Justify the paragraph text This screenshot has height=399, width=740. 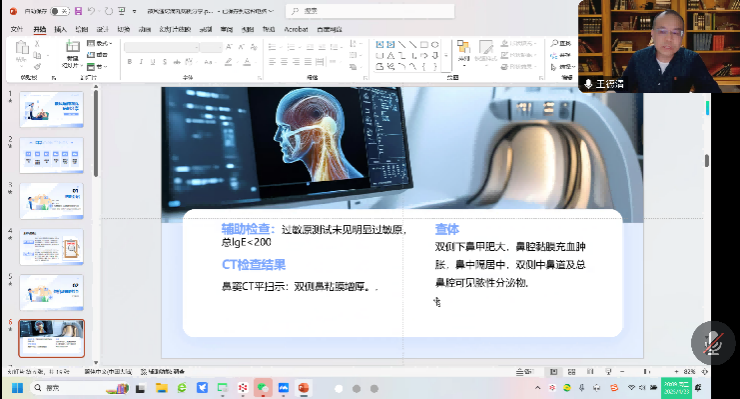308,62
